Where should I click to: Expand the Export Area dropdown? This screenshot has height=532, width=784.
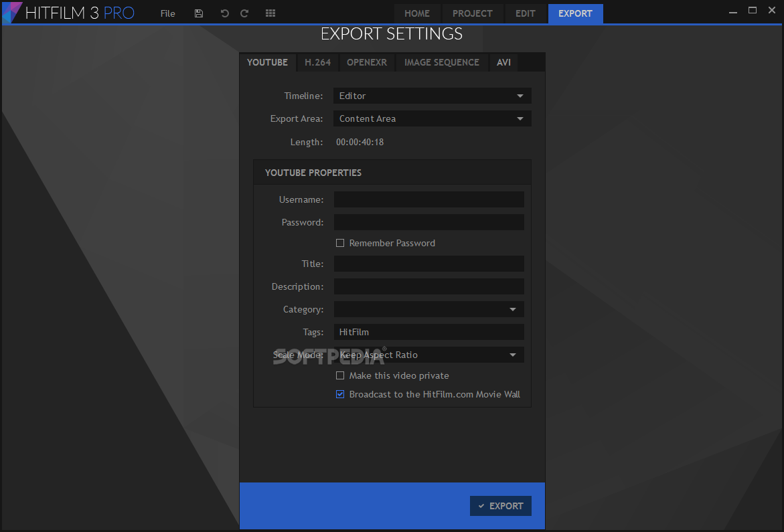coord(432,119)
